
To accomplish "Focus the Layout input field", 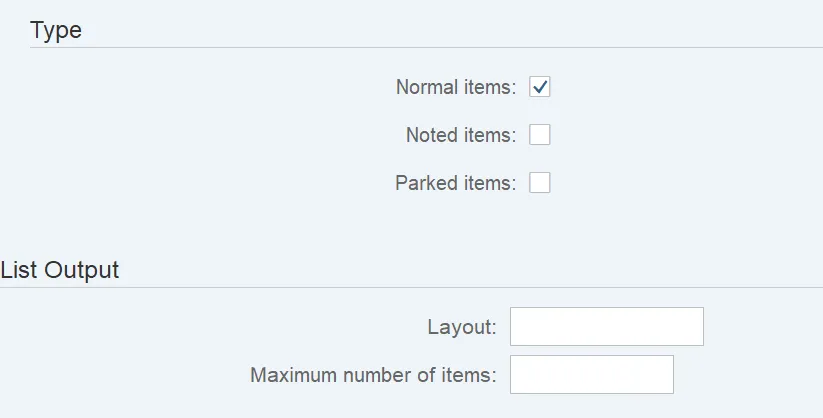I will point(607,327).
